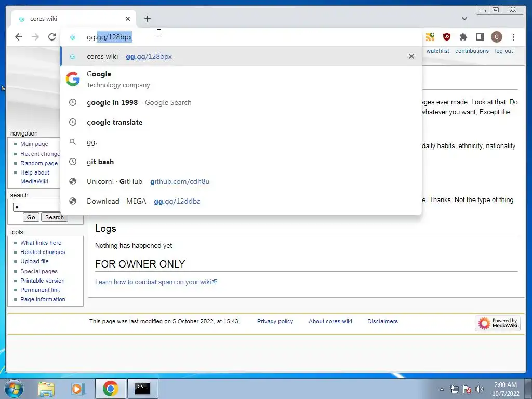Open the Privacy policy footer link

point(275,321)
